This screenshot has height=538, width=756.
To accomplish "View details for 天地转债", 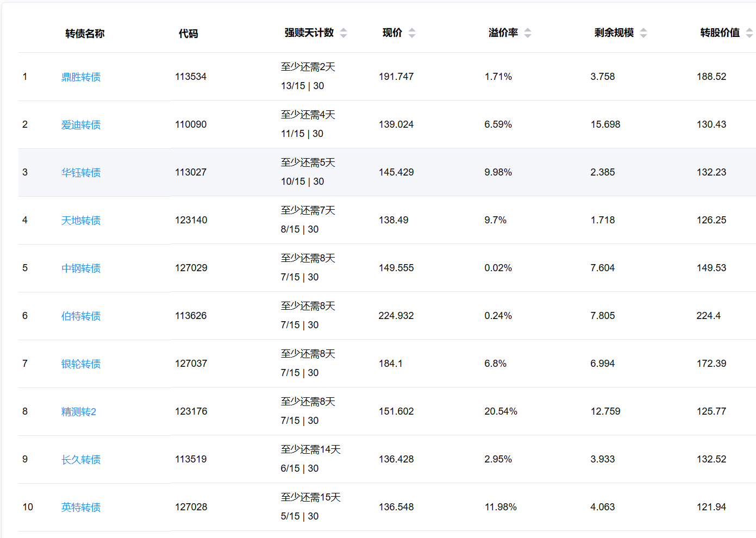I will tap(81, 221).
